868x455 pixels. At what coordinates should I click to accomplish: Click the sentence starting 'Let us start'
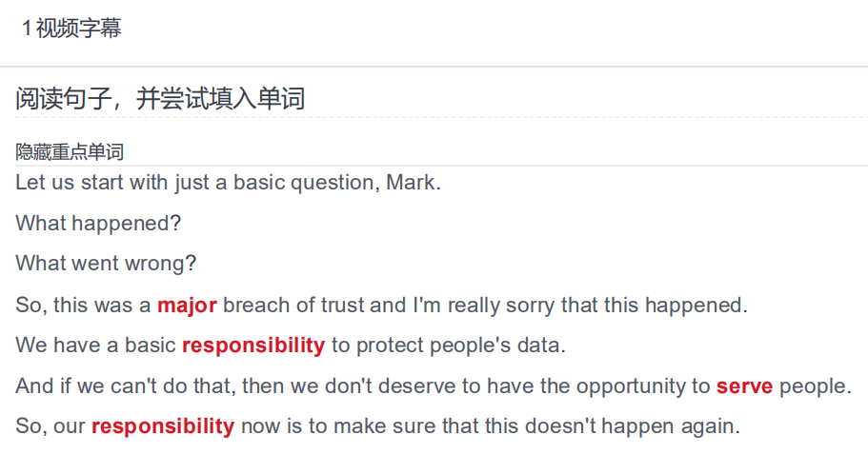tap(228, 183)
